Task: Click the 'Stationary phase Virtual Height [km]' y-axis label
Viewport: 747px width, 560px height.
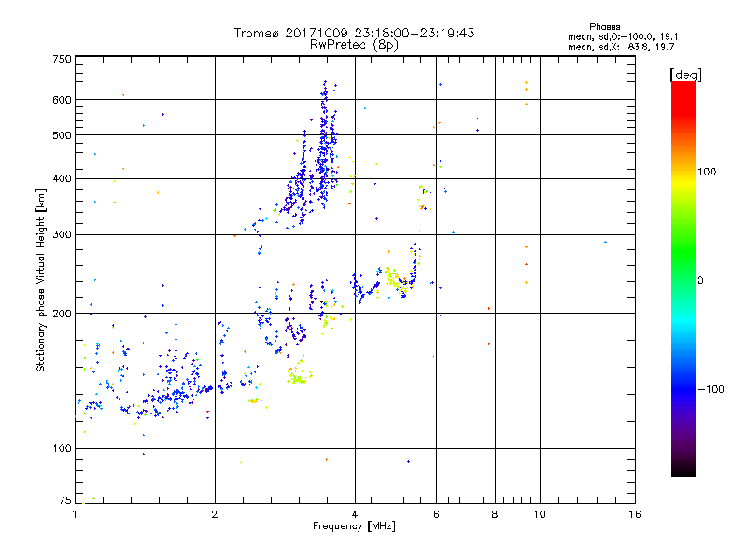Action: coord(41,280)
